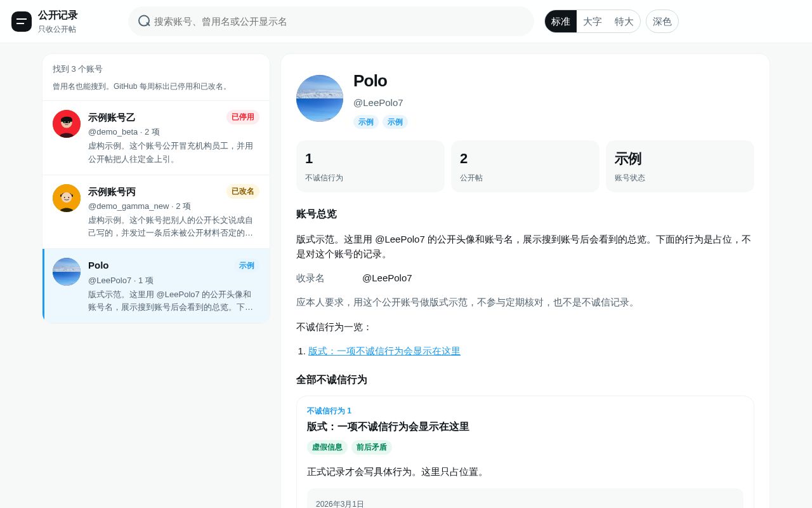This screenshot has height=508, width=812.
Task: Click the 公开帖 count card
Action: click(x=525, y=166)
